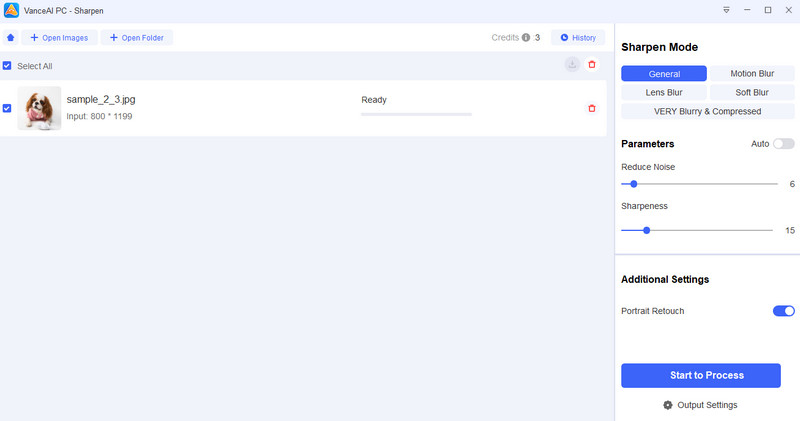This screenshot has height=421, width=800.
Task: Click the home icon in toolbar
Action: point(11,38)
